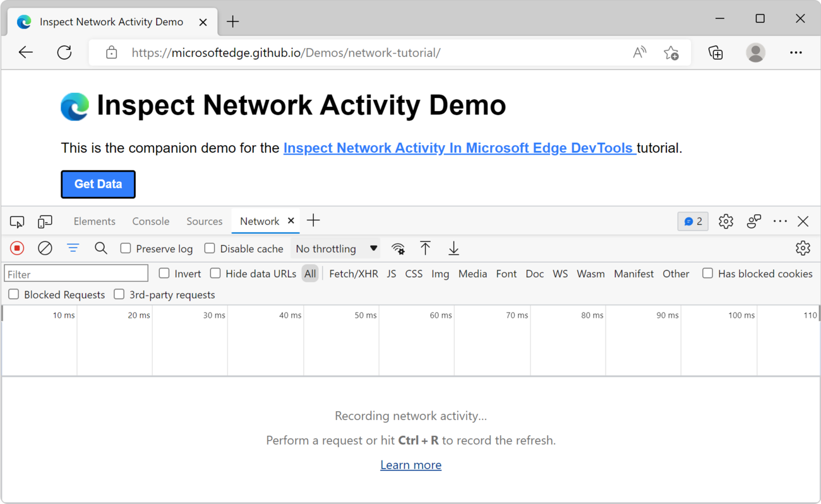Open more network conditions via the network settings icon
This screenshot has width=821, height=504.
(398, 248)
